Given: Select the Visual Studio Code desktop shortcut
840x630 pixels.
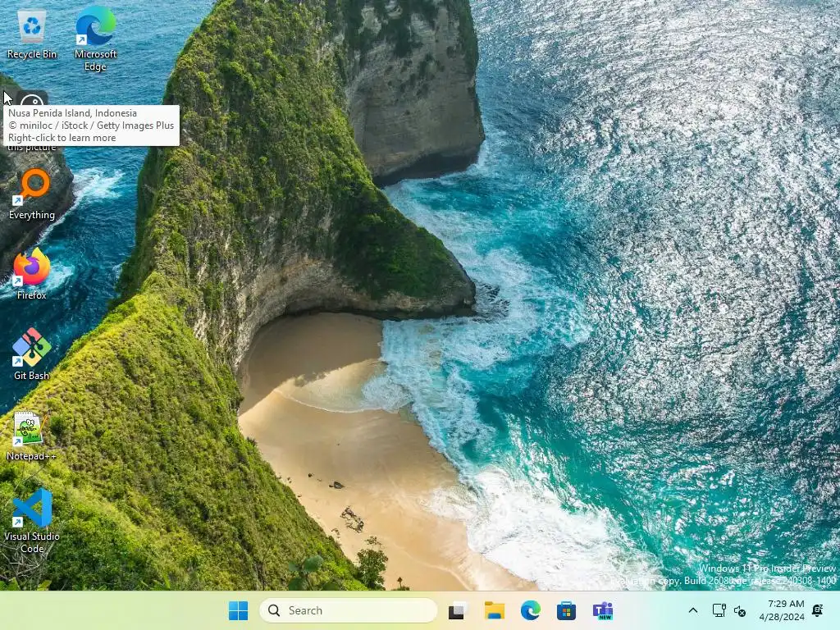Looking at the screenshot, I should click(x=32, y=521).
